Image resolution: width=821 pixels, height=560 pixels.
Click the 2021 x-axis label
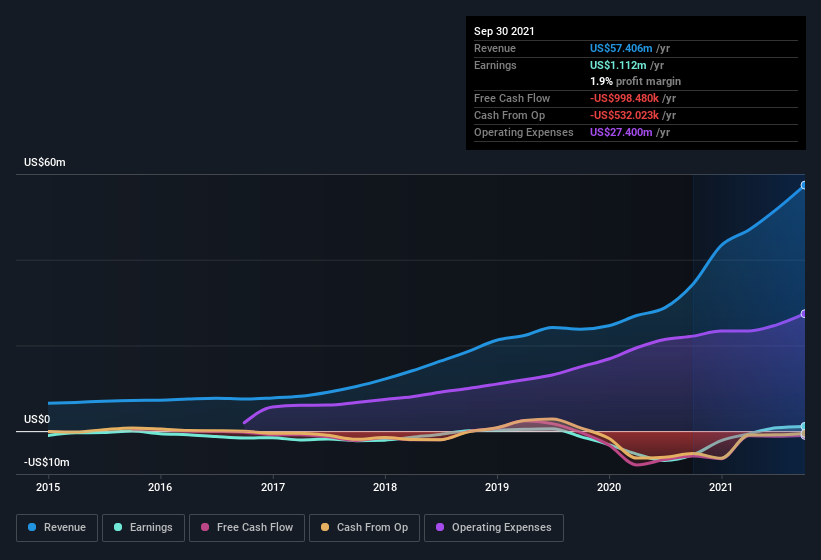pos(721,487)
